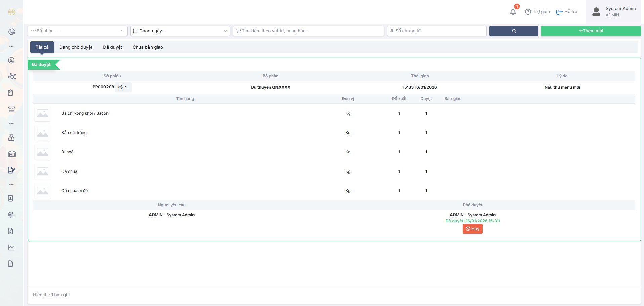Image resolution: width=644 pixels, height=306 pixels.
Task: Click the user profile circle sidebar icon
Action: [11, 60]
